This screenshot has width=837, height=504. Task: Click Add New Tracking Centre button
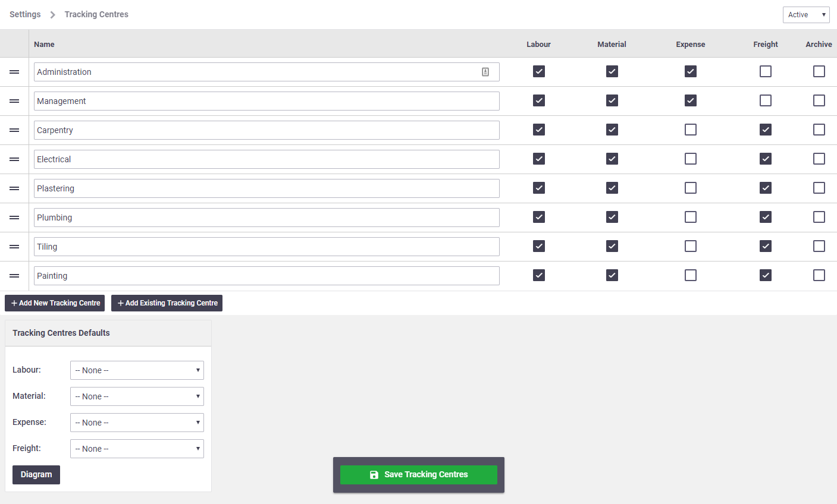coord(55,303)
